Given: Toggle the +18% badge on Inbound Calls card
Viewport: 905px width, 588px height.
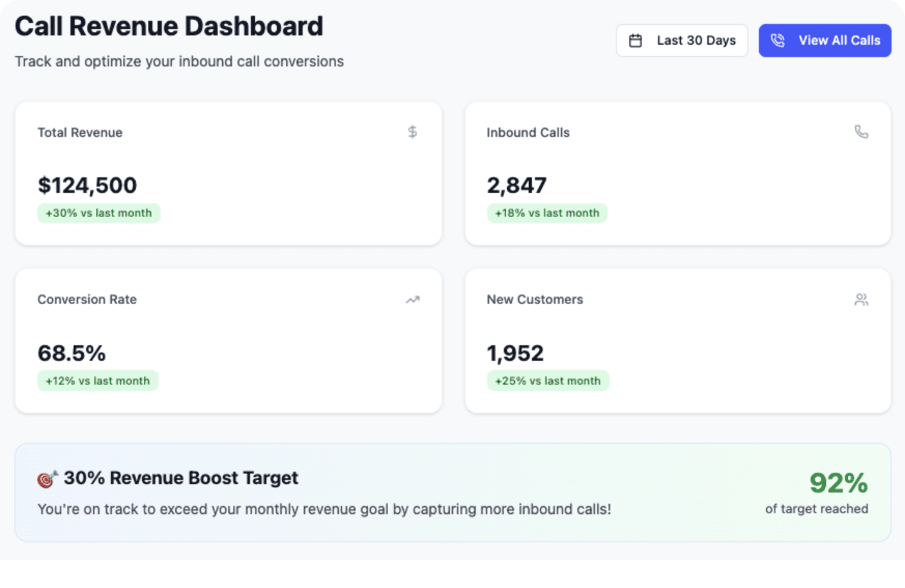Looking at the screenshot, I should [547, 213].
